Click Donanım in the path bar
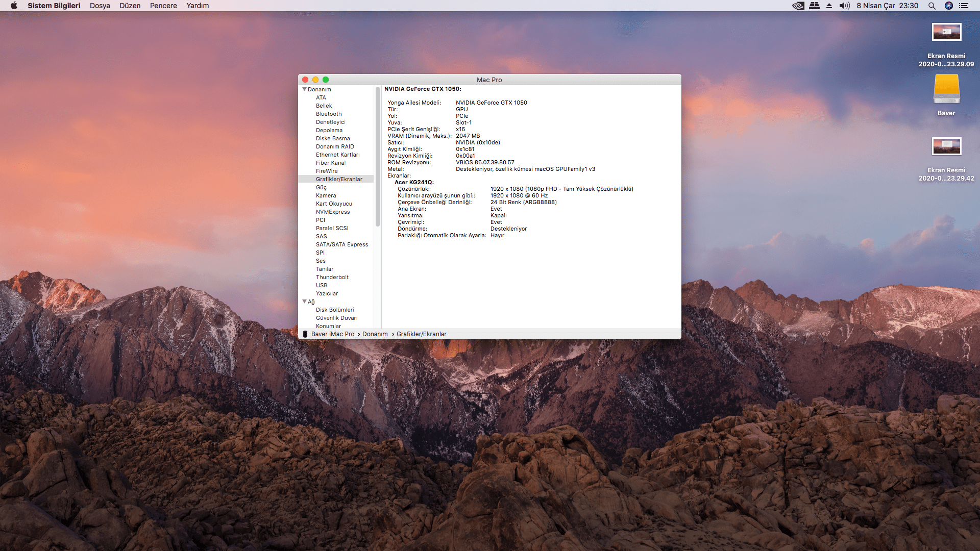Viewport: 980px width, 551px height. [x=375, y=334]
